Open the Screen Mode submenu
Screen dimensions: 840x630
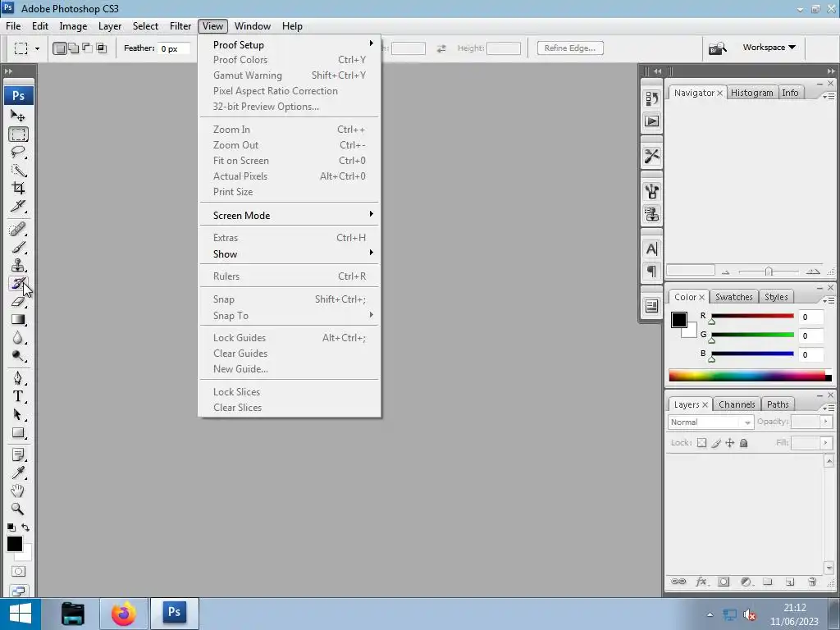(290, 216)
